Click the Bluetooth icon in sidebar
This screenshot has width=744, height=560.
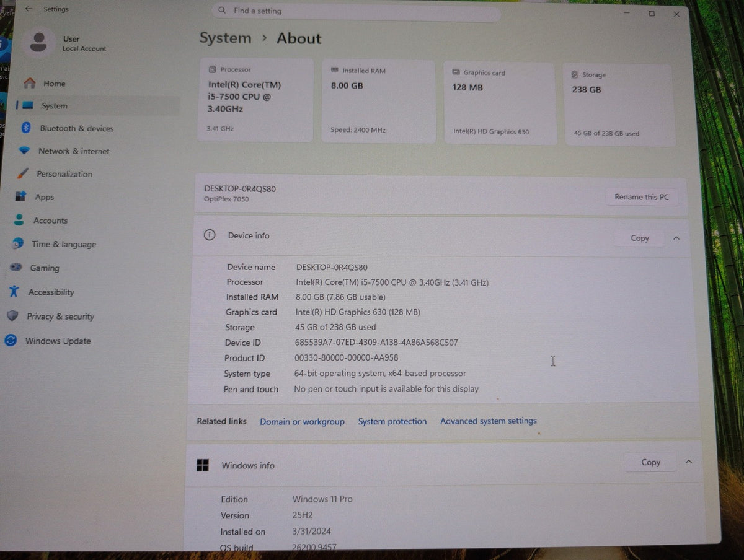click(26, 128)
